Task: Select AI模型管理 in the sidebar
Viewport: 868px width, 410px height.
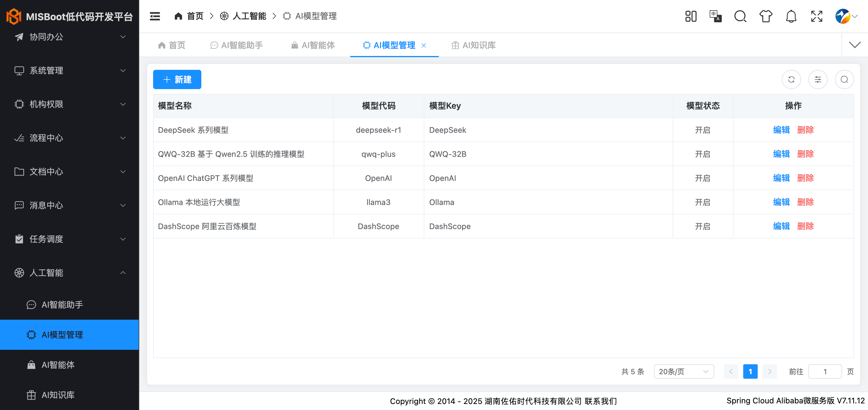Action: point(69,335)
